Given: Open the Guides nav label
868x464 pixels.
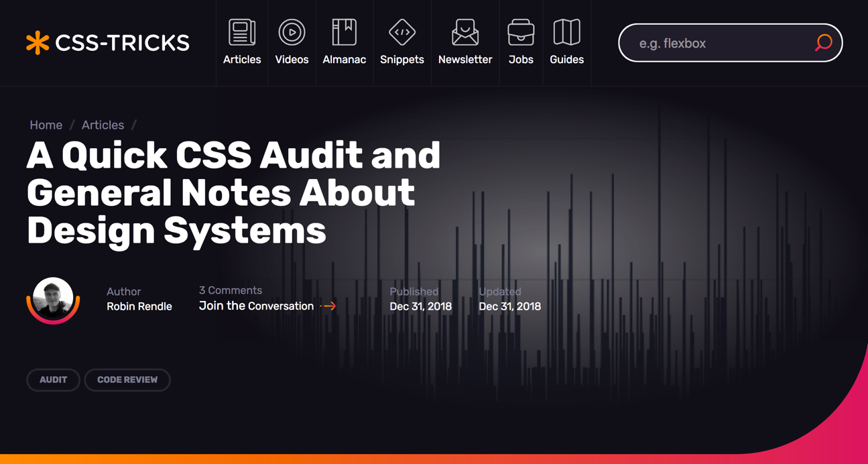Looking at the screenshot, I should 566,60.
